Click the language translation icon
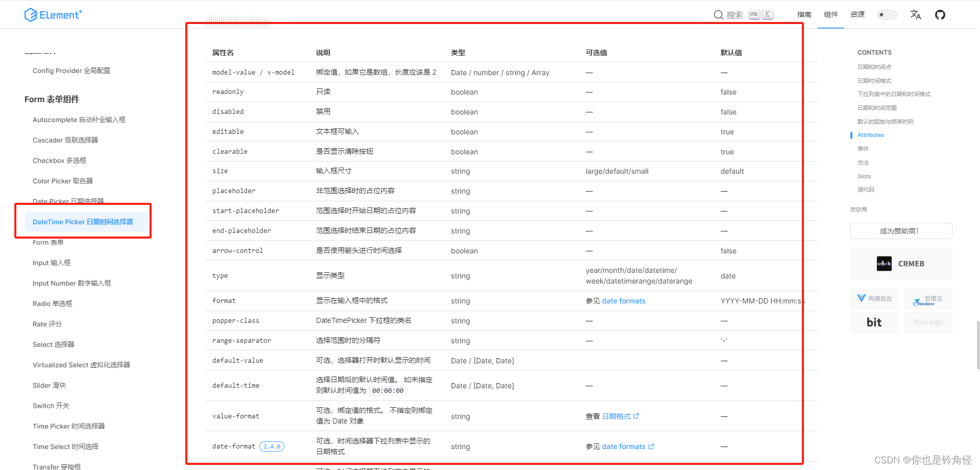 point(915,15)
